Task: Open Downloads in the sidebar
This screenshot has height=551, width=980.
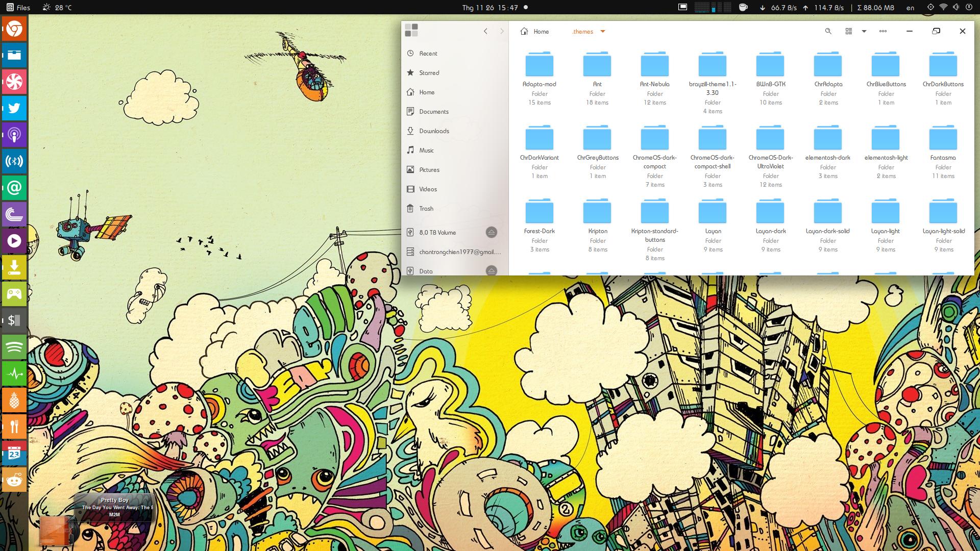Action: point(455,131)
